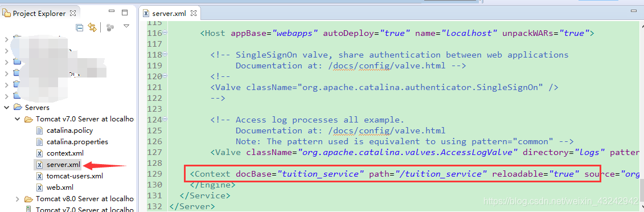Click line number 129 in the gutter
This screenshot has width=644, height=212.
point(154,174)
